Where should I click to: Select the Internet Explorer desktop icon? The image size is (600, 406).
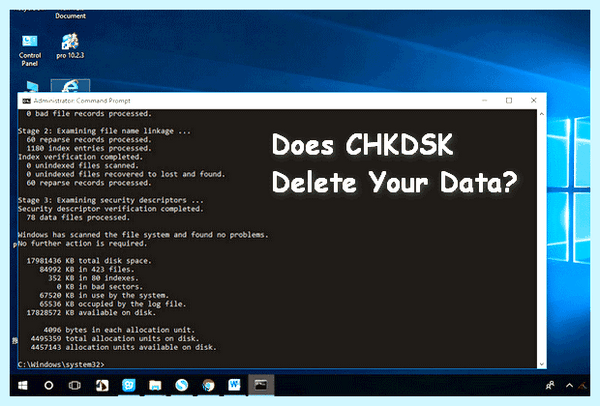coord(70,86)
